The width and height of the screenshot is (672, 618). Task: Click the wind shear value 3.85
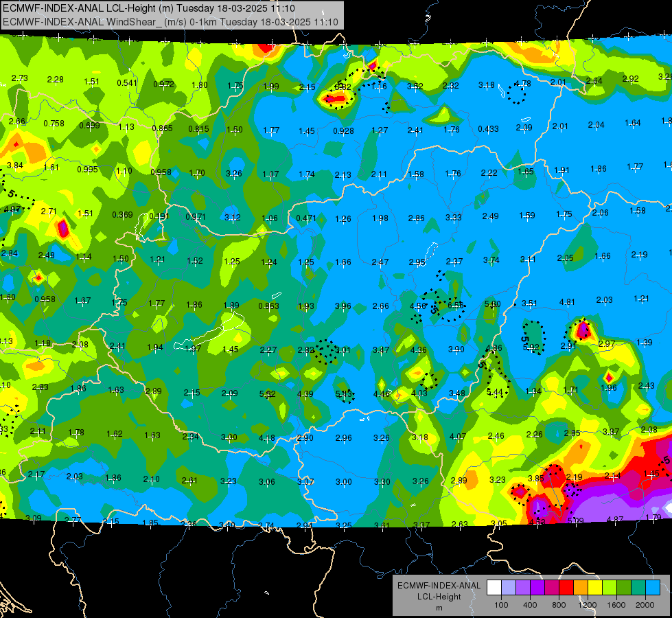536,479
